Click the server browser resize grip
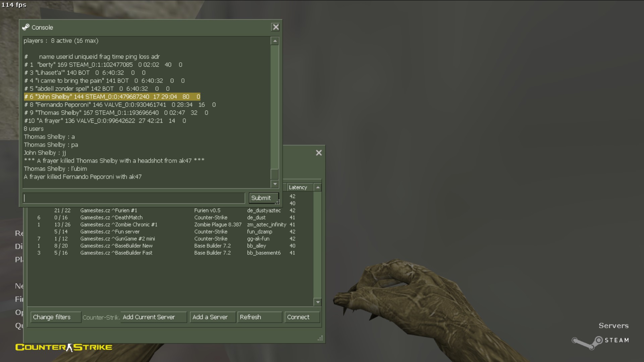The width and height of the screenshot is (644, 362). 320,339
